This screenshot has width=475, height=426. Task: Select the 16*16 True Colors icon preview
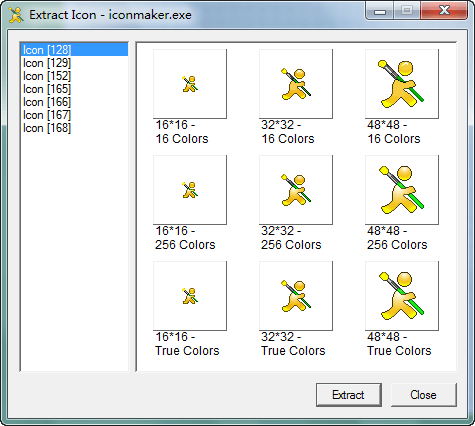190,296
